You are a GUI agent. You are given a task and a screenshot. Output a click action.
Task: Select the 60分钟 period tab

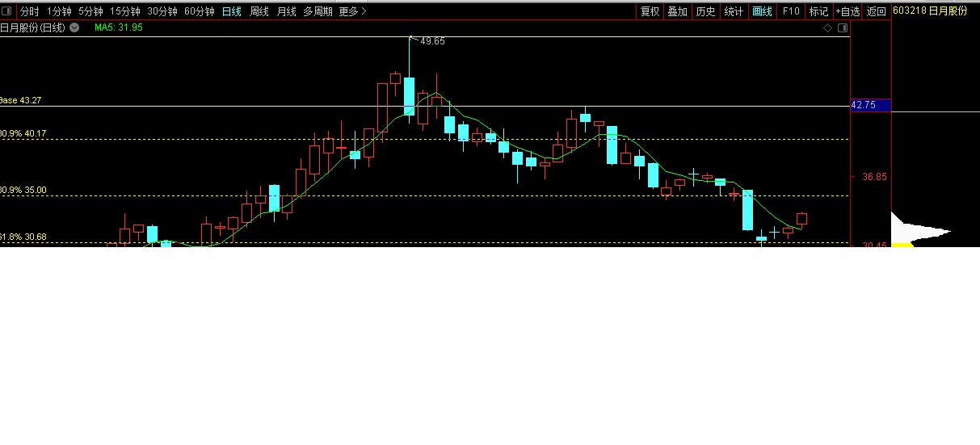200,11
